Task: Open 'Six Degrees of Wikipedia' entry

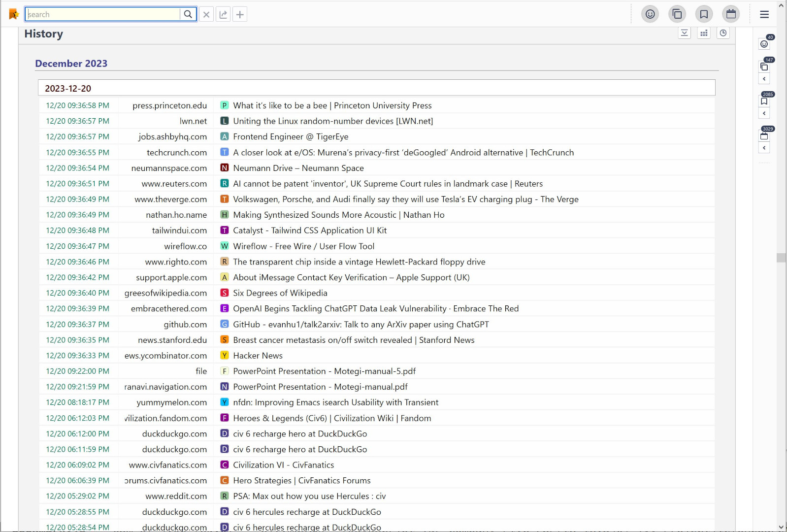Action: pyautogui.click(x=280, y=293)
